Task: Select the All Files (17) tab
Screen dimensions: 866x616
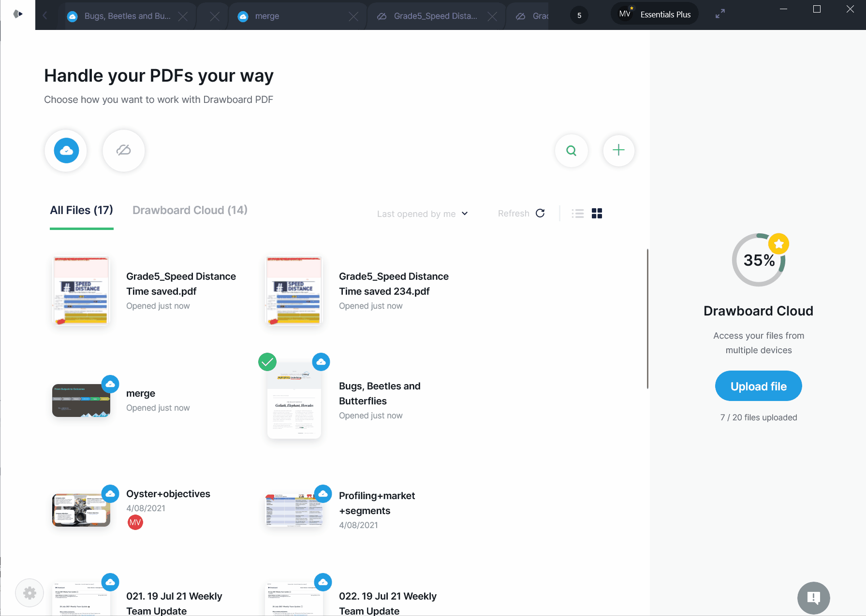Action: point(82,210)
